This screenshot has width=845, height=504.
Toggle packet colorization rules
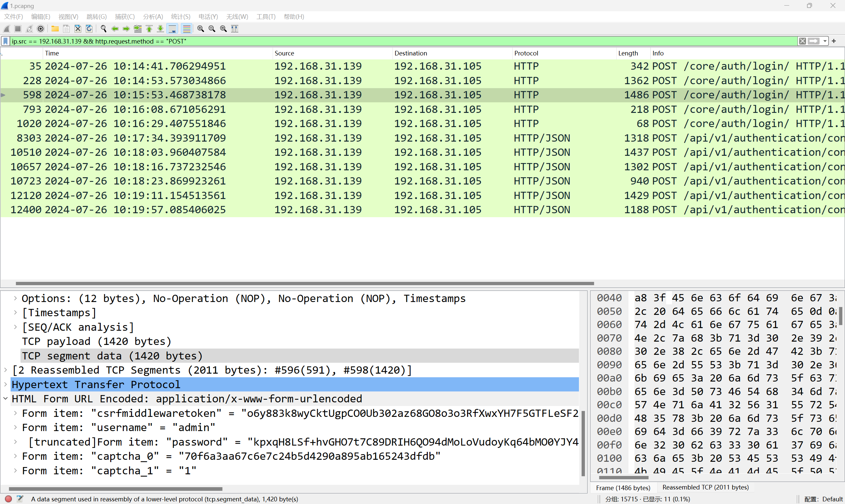coord(186,29)
